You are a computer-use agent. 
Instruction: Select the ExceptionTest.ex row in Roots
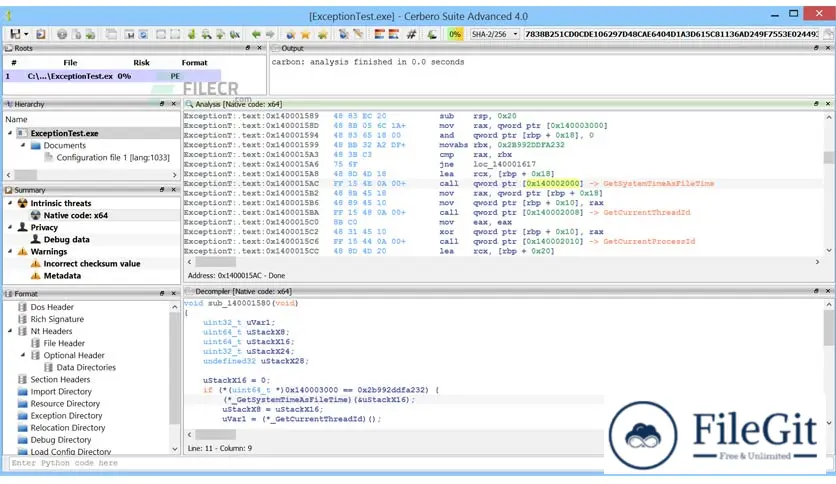pos(112,76)
